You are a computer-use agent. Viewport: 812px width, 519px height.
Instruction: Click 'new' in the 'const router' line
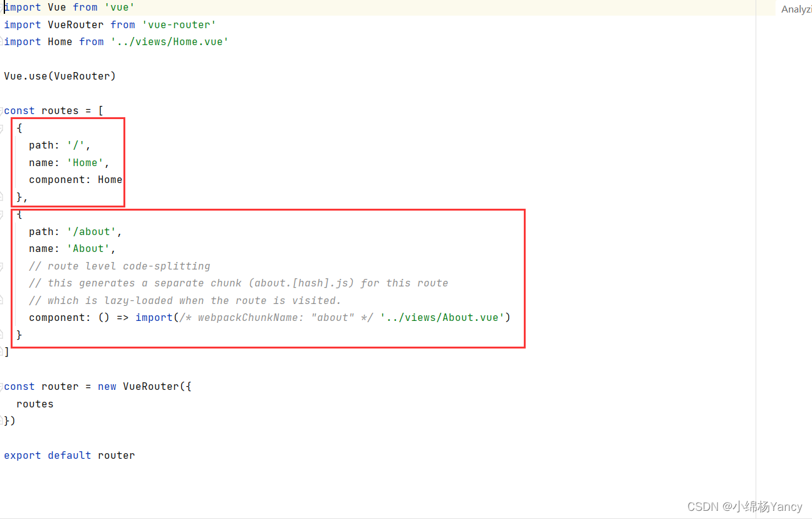107,387
